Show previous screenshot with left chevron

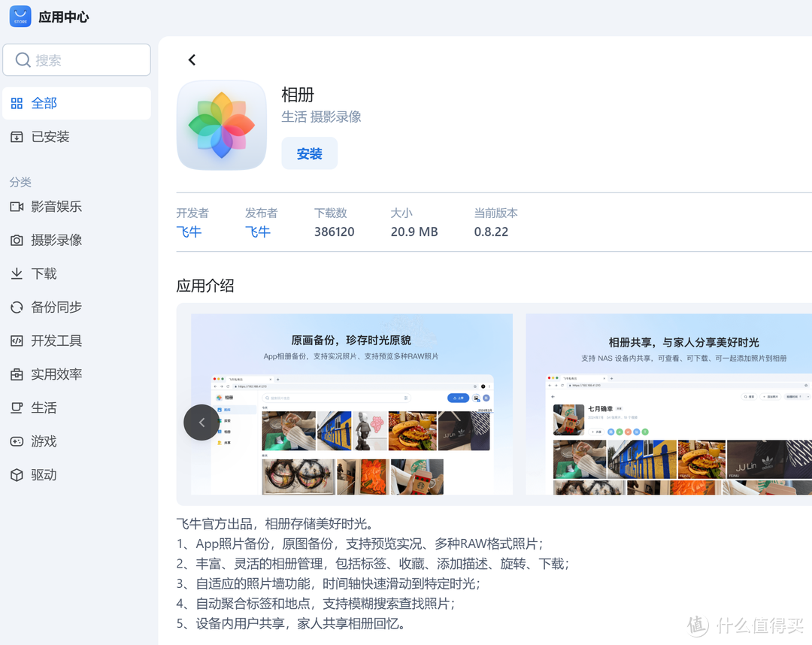tap(201, 422)
